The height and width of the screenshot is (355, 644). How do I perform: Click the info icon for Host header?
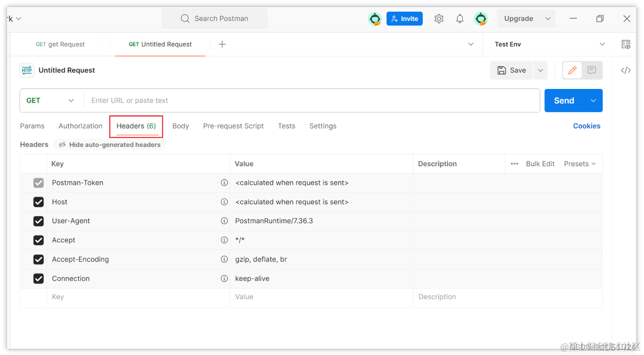pos(224,202)
